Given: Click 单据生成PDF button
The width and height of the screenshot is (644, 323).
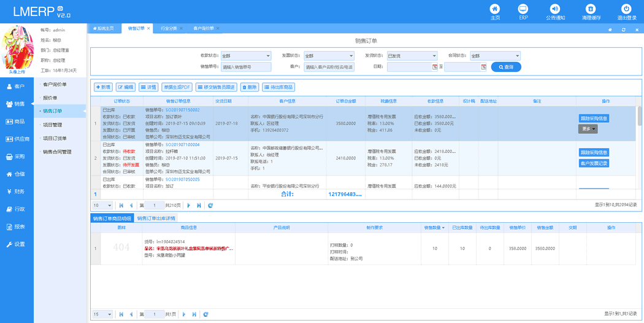Looking at the screenshot, I should pyautogui.click(x=177, y=87).
